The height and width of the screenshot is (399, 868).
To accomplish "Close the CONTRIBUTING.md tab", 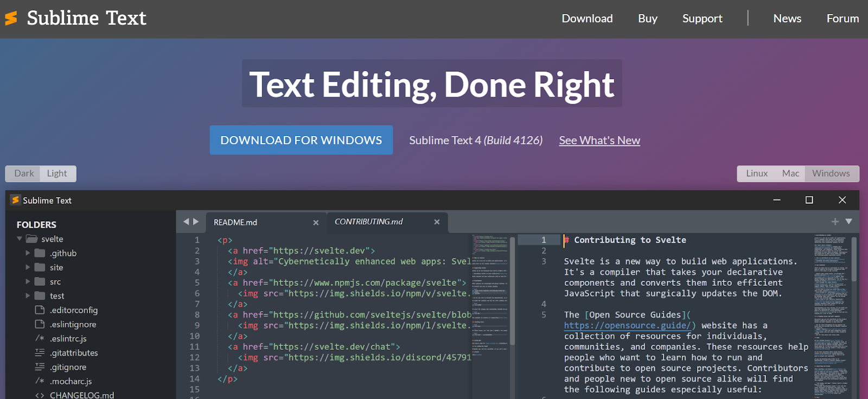I will click(x=437, y=222).
